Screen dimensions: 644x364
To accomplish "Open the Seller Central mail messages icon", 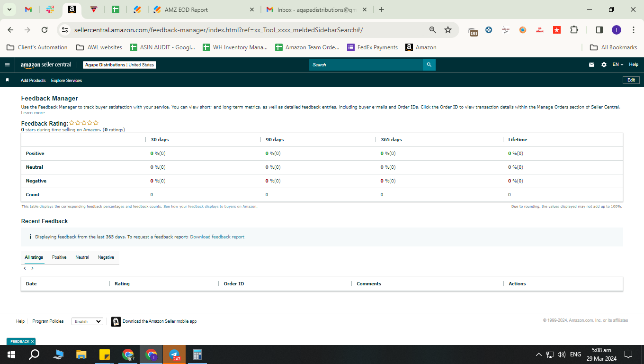I will click(x=591, y=65).
